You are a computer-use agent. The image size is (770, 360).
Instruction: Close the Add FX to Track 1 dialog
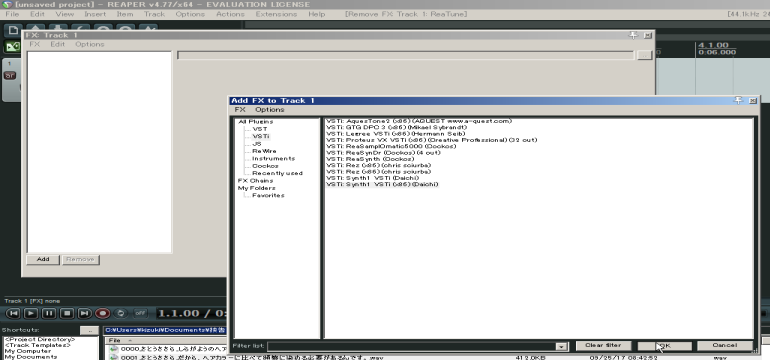pos(752,100)
